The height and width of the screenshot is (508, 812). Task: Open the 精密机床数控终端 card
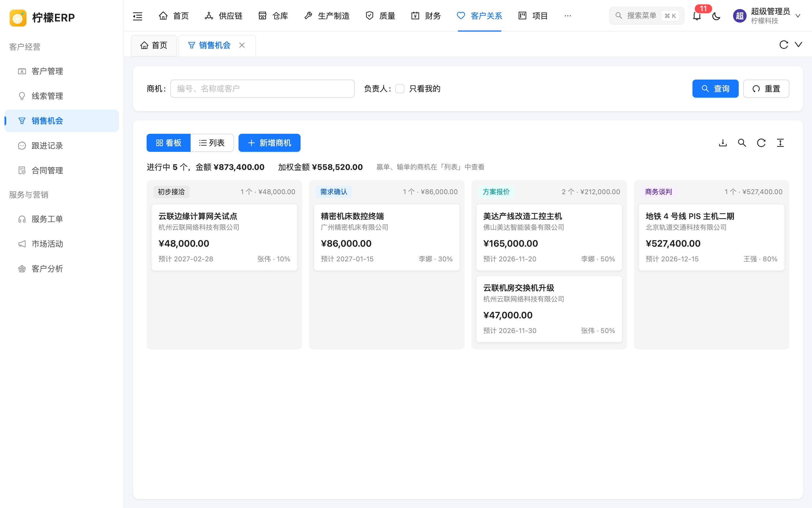pyautogui.click(x=387, y=238)
